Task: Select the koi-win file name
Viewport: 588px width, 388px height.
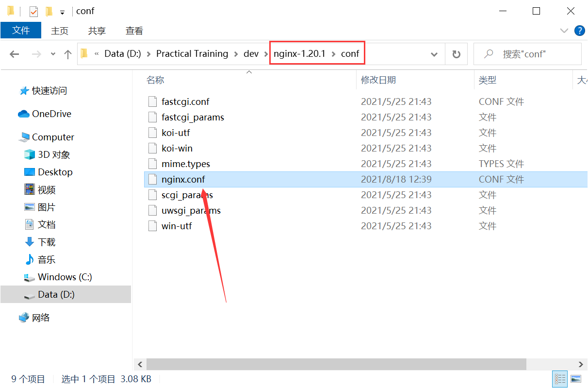Action: pos(177,148)
